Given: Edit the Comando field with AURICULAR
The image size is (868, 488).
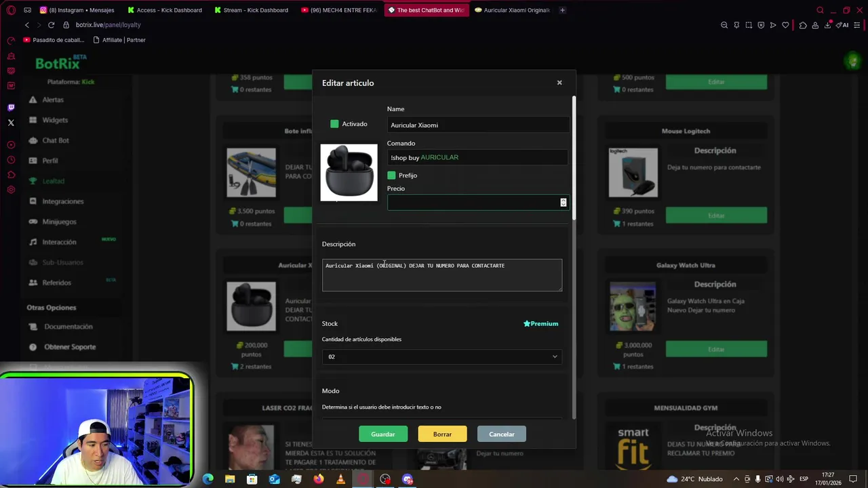Looking at the screenshot, I should [x=477, y=157].
